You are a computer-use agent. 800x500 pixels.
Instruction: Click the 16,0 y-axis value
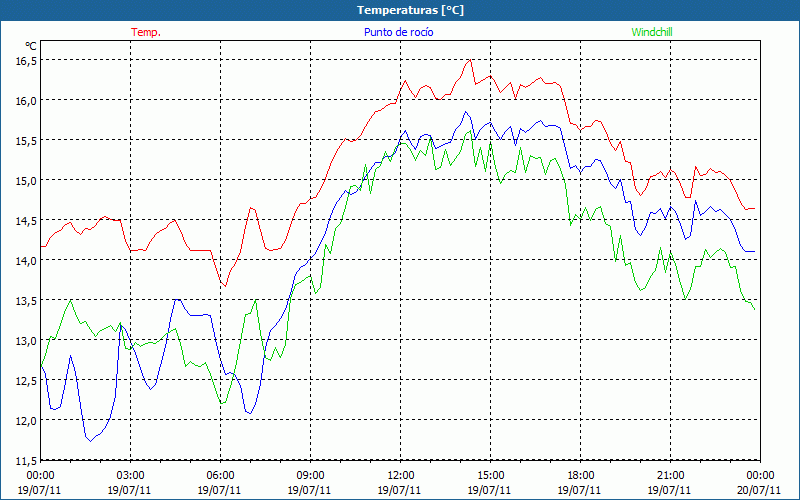pyautogui.click(x=27, y=101)
